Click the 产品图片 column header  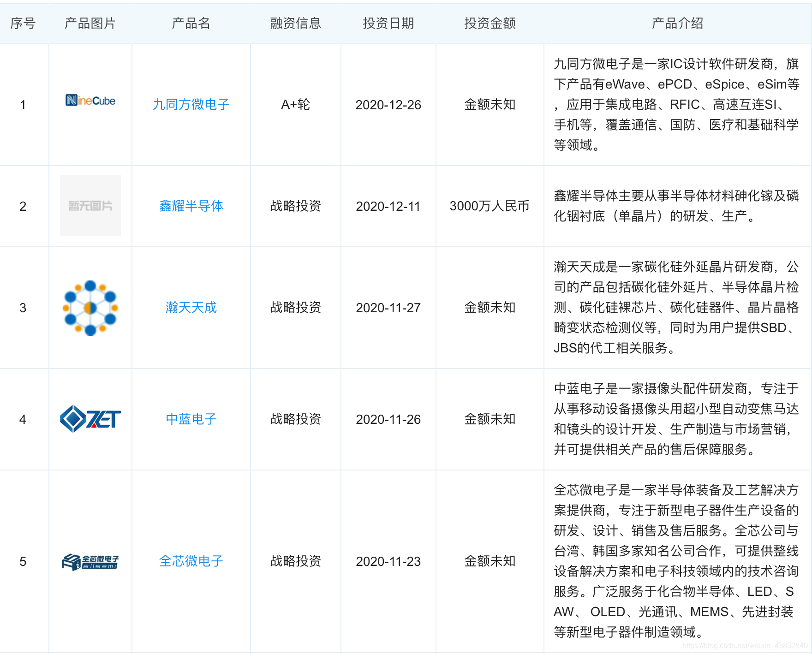point(90,23)
